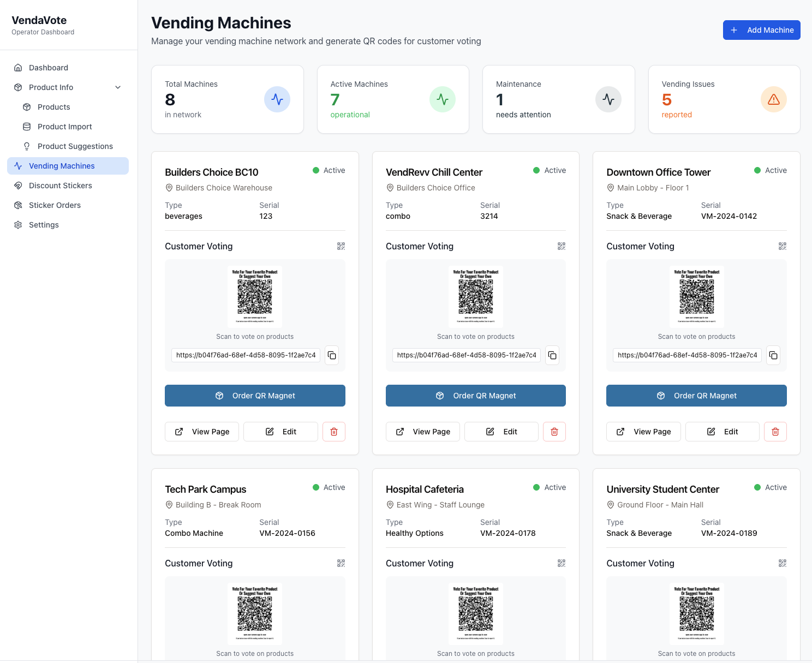812x663 pixels.
Task: Open QR code view for Builders Choice BC10
Action: 341,246
